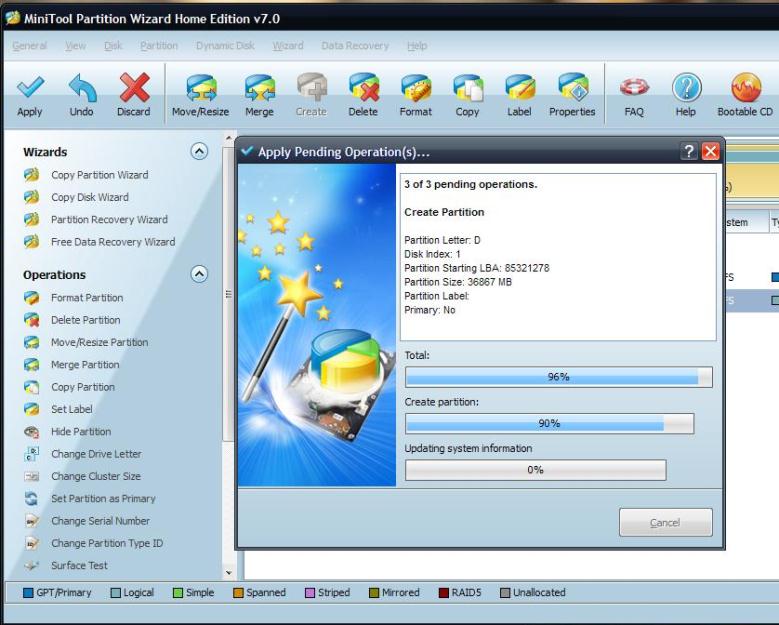Image resolution: width=779 pixels, height=625 pixels.
Task: Choose Change Serial Number operation
Action: pyautogui.click(x=100, y=521)
